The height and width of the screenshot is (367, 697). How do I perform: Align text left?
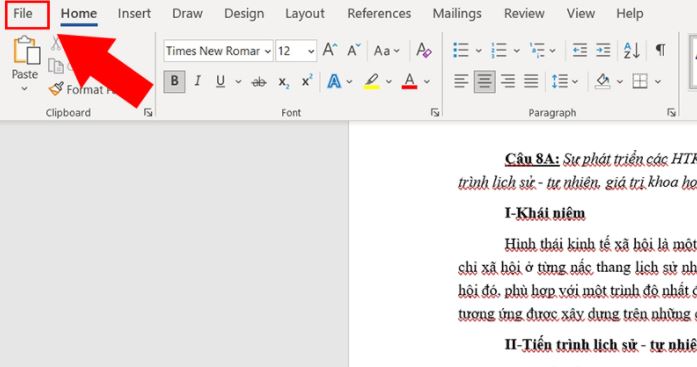point(461,81)
